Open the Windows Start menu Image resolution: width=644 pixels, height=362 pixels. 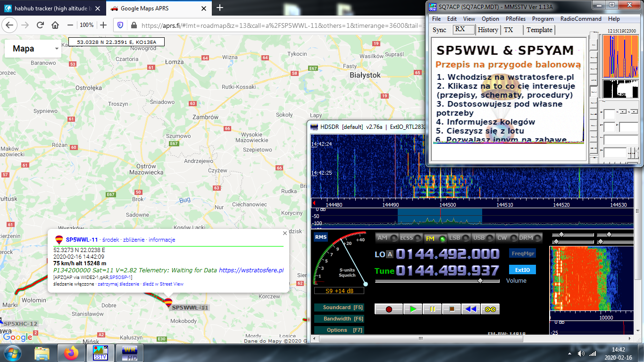[12, 353]
